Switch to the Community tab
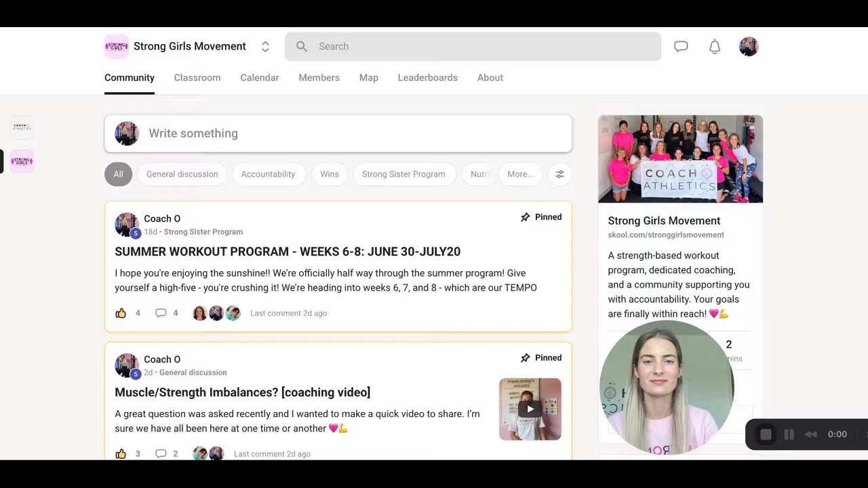Screen dimensions: 868x488 [x=130, y=78]
